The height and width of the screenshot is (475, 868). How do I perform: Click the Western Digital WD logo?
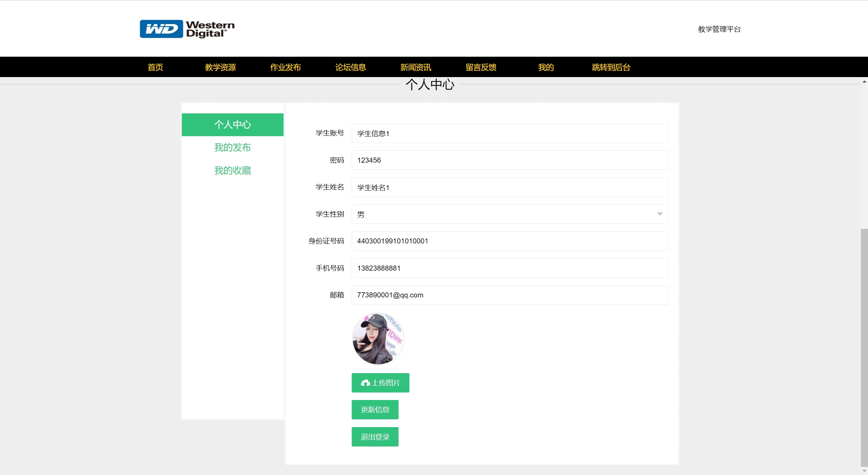[x=187, y=29]
